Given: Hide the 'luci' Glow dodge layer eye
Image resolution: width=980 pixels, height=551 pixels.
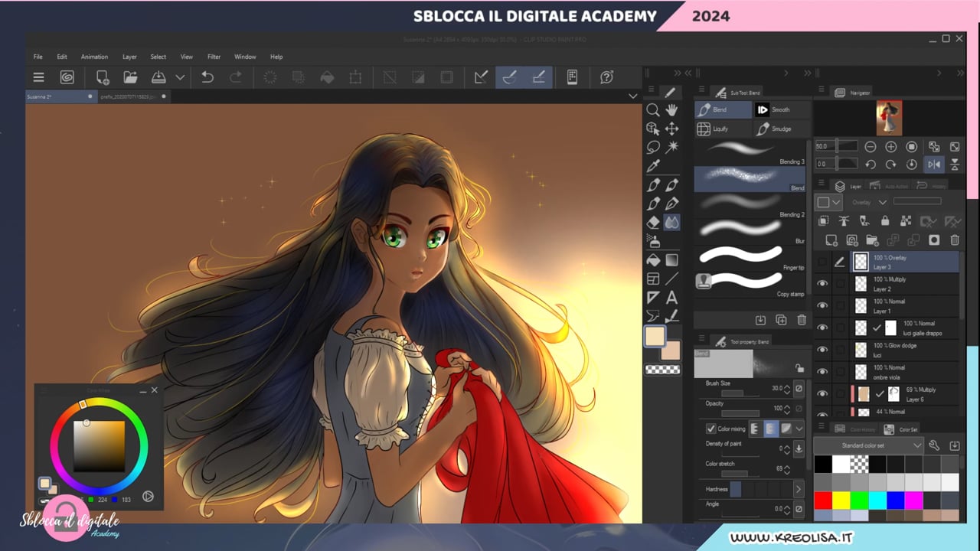Looking at the screenshot, I should [x=822, y=350].
